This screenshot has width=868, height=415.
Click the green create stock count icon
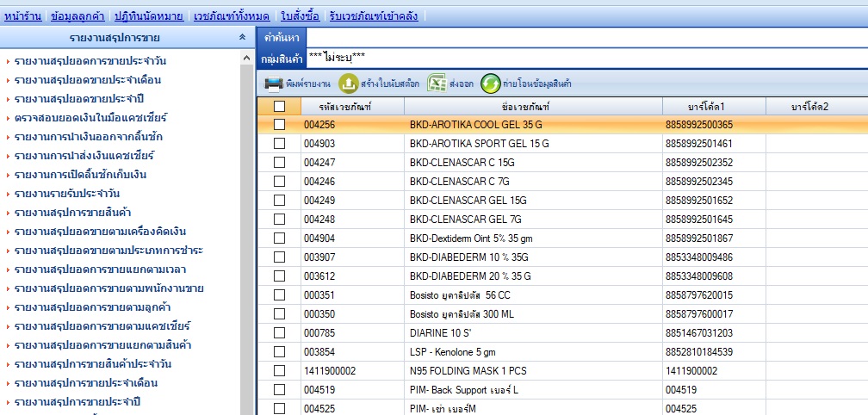(x=348, y=84)
